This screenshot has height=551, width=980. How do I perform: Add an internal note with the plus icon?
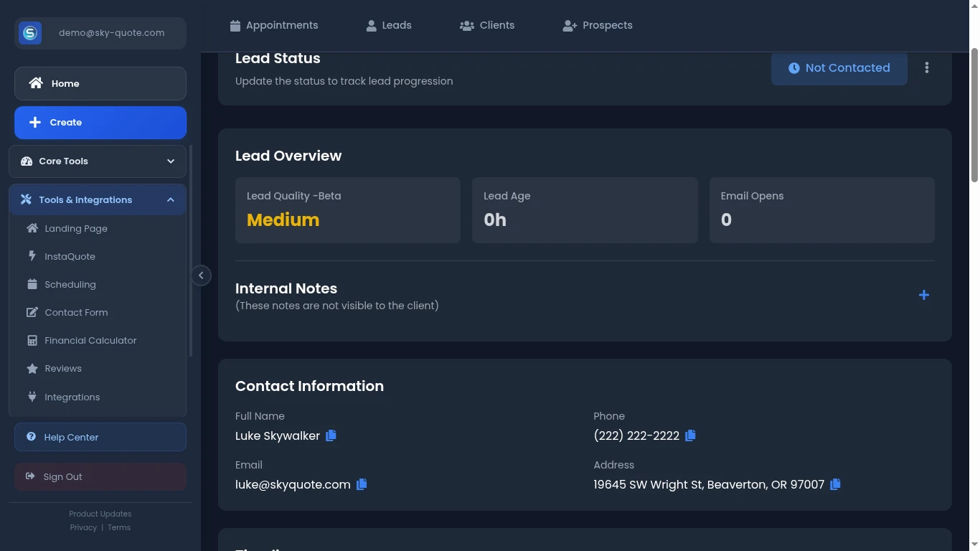click(x=924, y=295)
